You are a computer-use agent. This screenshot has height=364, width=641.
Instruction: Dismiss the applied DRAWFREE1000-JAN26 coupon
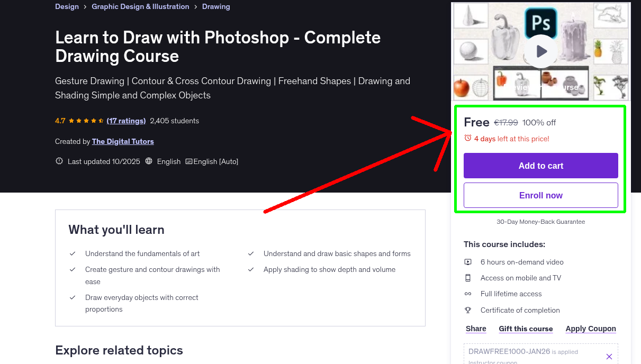609,356
